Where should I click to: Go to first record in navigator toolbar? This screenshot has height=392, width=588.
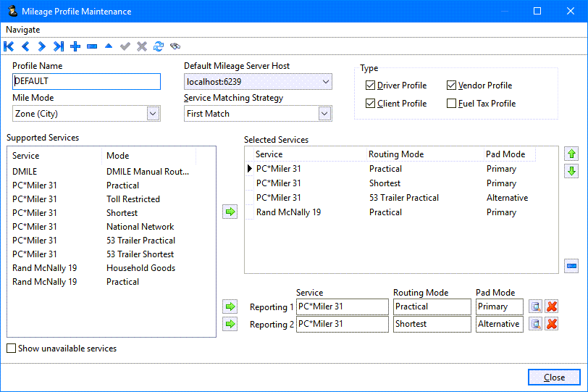pyautogui.click(x=9, y=46)
